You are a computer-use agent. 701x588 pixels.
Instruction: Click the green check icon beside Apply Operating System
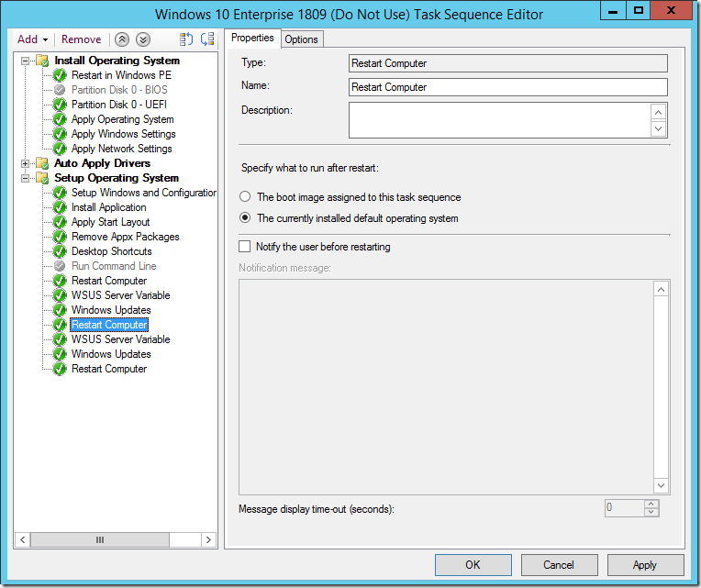tap(60, 119)
